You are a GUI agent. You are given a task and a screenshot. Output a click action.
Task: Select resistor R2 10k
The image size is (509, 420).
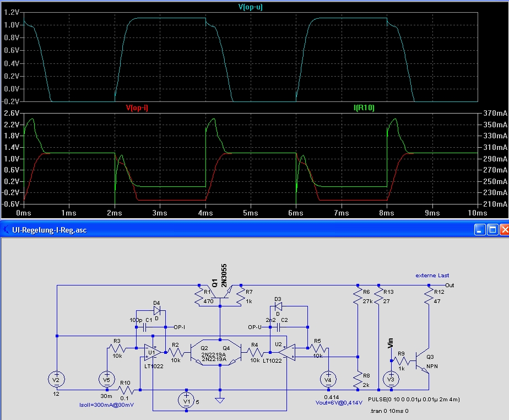point(176,352)
